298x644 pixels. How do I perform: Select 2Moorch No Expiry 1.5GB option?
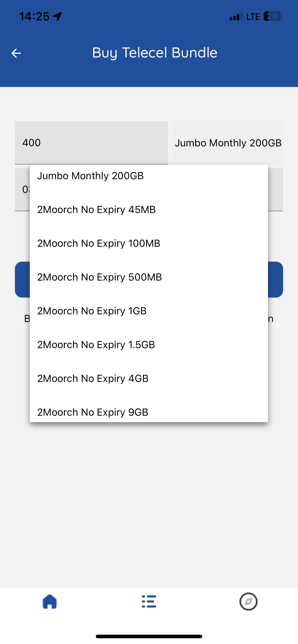point(149,345)
